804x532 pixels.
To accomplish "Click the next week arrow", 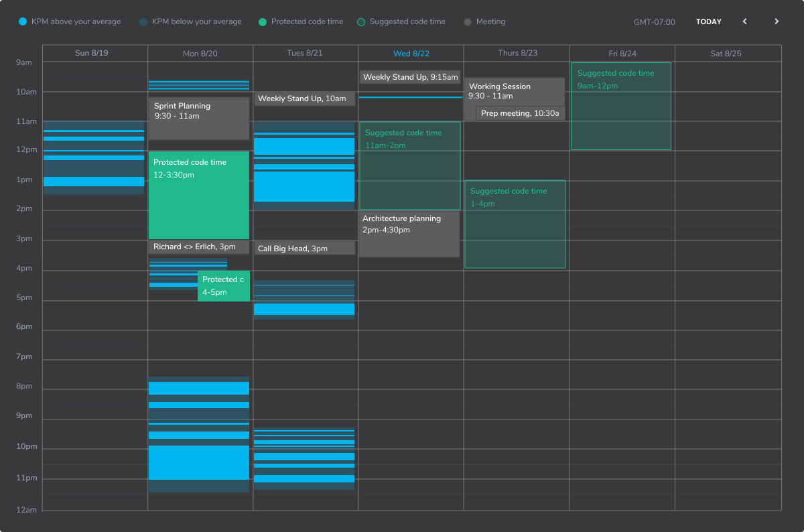I will click(x=777, y=21).
